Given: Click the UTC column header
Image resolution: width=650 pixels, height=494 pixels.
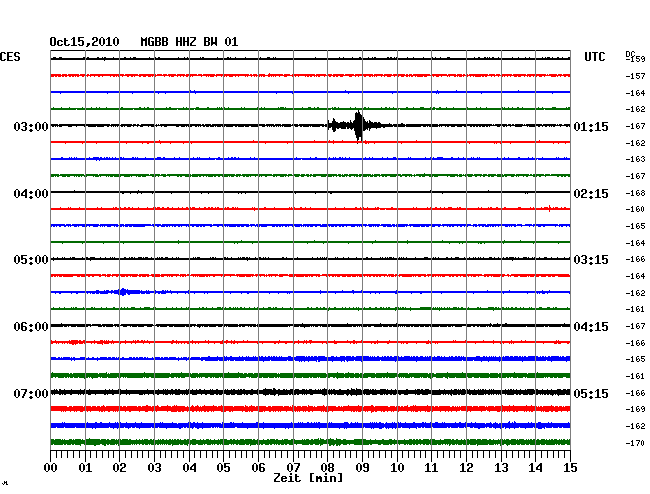Looking at the screenshot, I should (594, 57).
